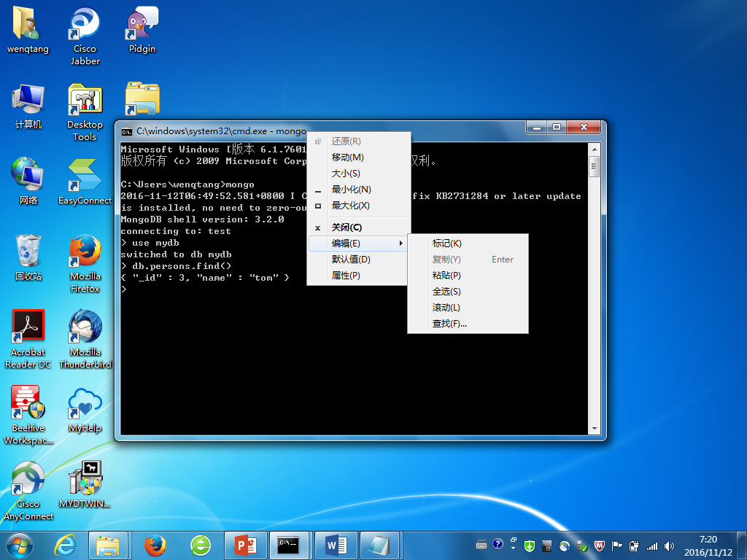Click 查找(F)... in the submenu
The height and width of the screenshot is (560, 747).
click(x=449, y=324)
